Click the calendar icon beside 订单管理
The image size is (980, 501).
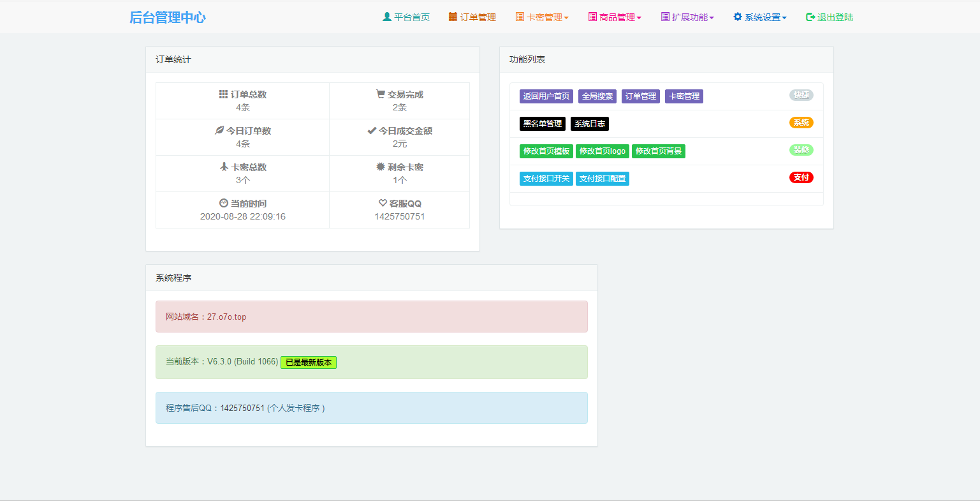[x=453, y=17]
